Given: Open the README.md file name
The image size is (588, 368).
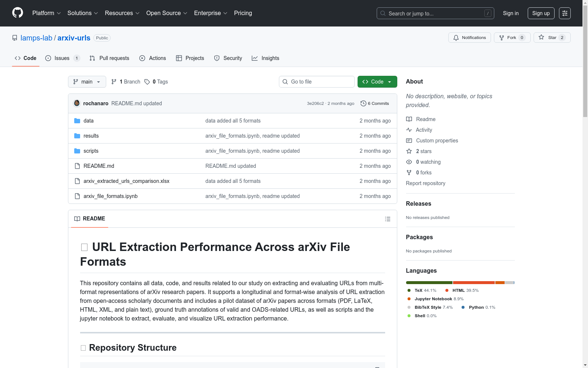Looking at the screenshot, I should pyautogui.click(x=99, y=166).
